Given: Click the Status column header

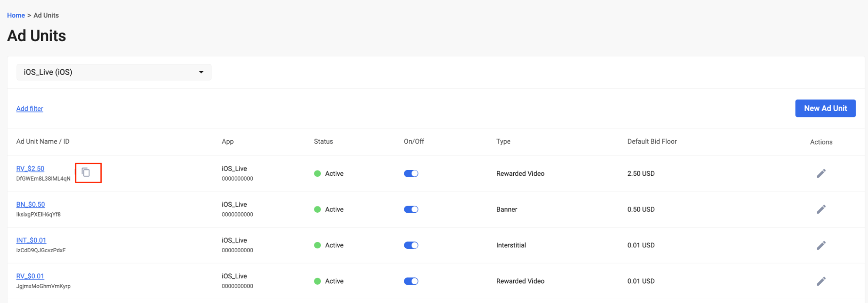Looking at the screenshot, I should [x=323, y=142].
